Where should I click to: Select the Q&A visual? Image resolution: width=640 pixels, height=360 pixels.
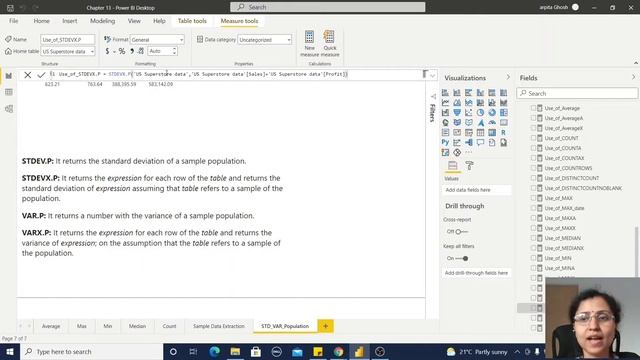click(480, 142)
